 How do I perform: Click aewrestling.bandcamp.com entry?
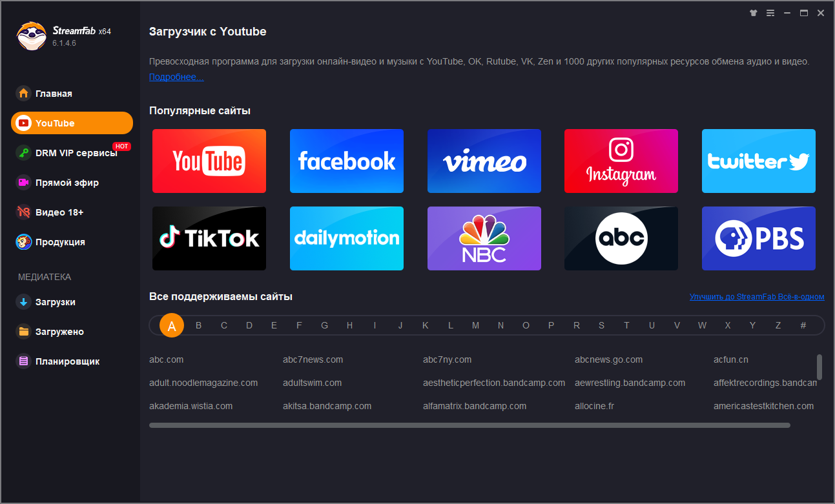pyautogui.click(x=630, y=383)
